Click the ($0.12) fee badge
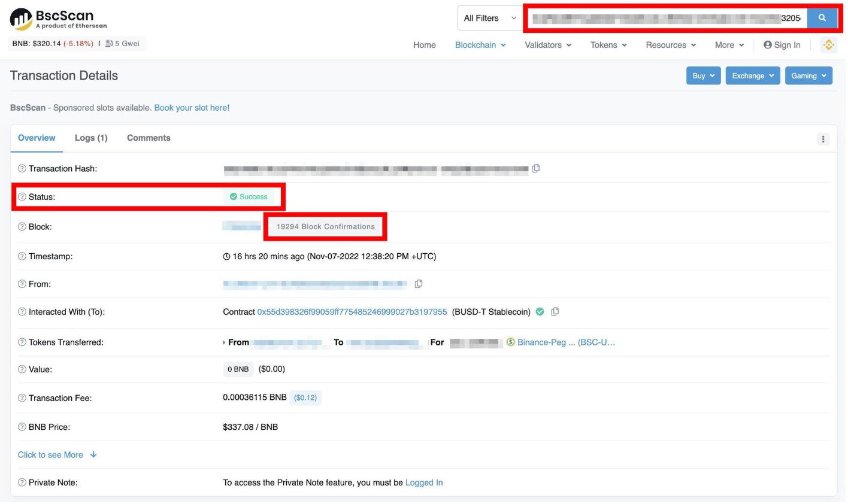Viewport: 848px width, 504px height. (306, 398)
